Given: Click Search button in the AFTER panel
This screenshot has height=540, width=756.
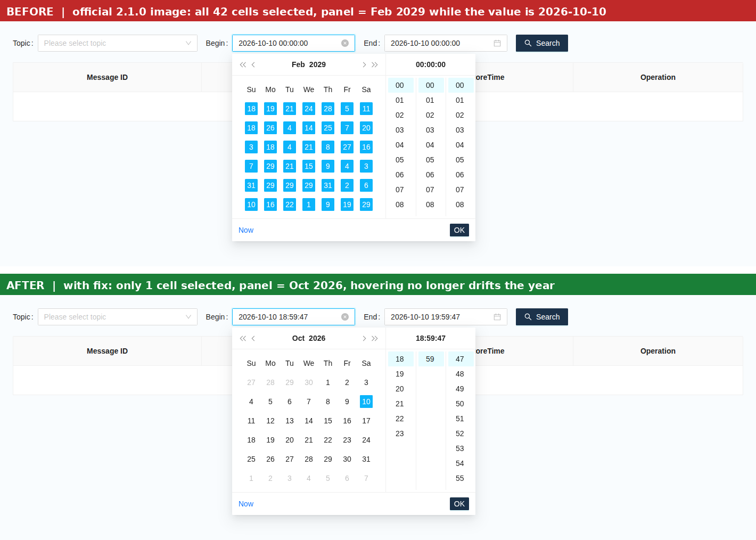Looking at the screenshot, I should (542, 317).
